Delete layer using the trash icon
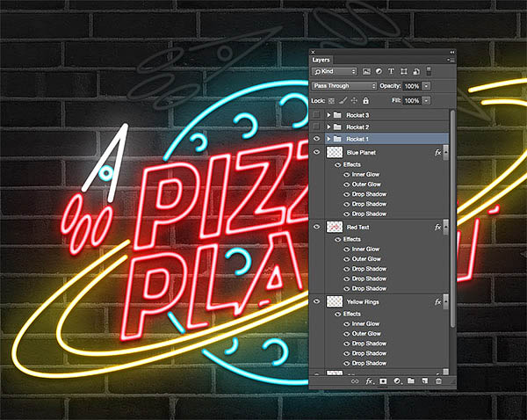527x420 pixels. click(x=438, y=381)
